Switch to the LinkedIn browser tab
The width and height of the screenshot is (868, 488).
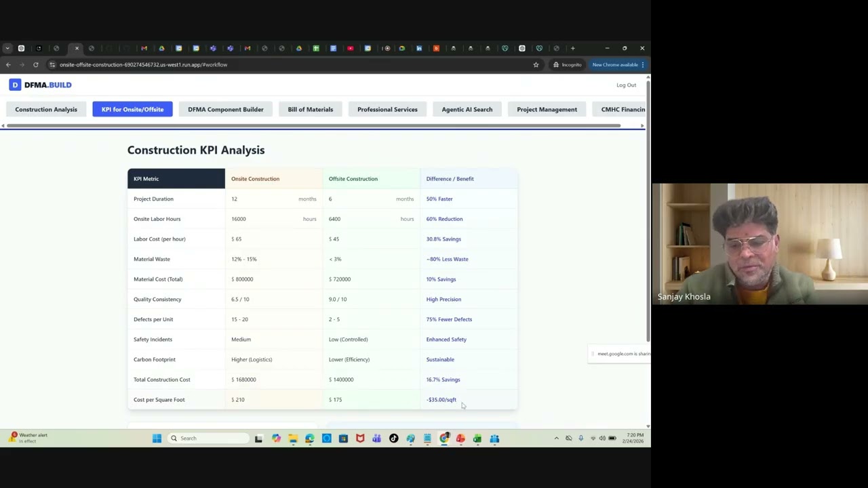(x=419, y=48)
